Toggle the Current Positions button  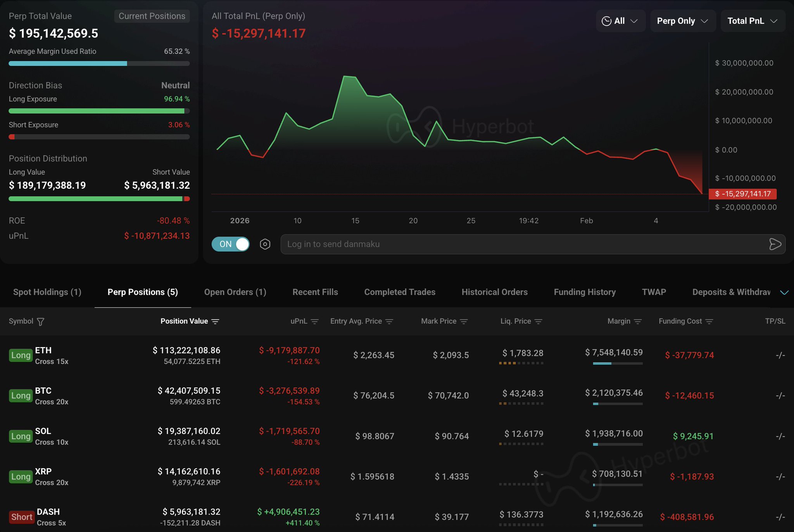coord(152,16)
